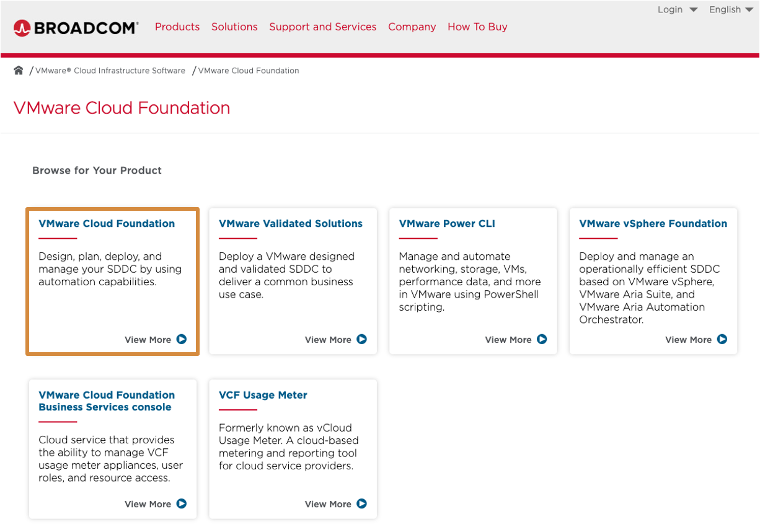The height and width of the screenshot is (532, 760).
Task: Open the Company menu
Action: point(412,27)
